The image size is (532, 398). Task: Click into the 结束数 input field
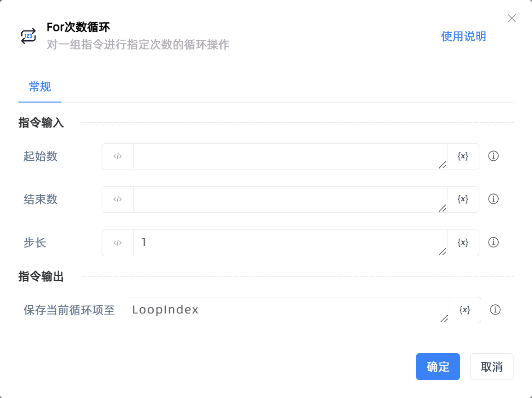tap(286, 199)
